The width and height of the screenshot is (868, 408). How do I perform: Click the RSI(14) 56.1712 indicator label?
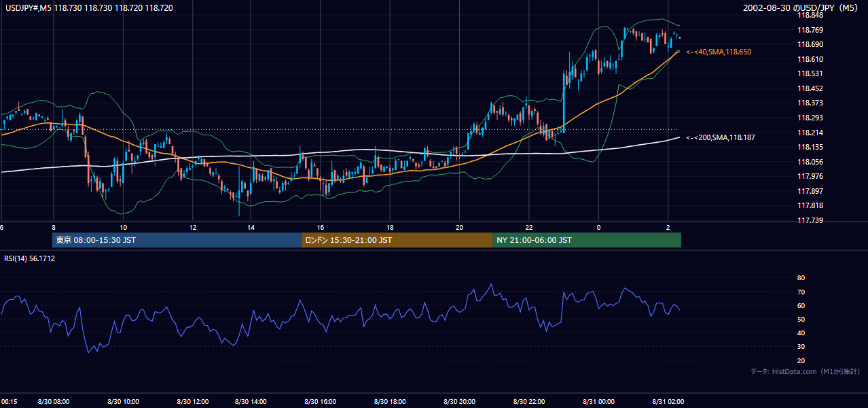coord(30,258)
